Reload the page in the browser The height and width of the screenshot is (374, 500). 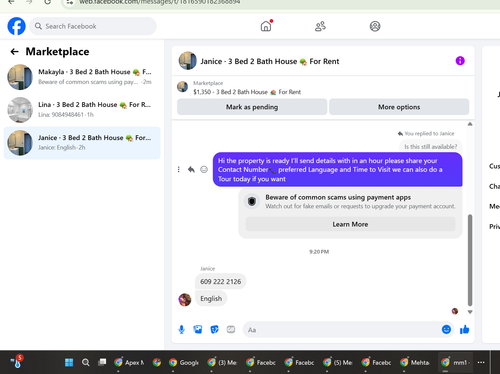(x=47, y=2)
